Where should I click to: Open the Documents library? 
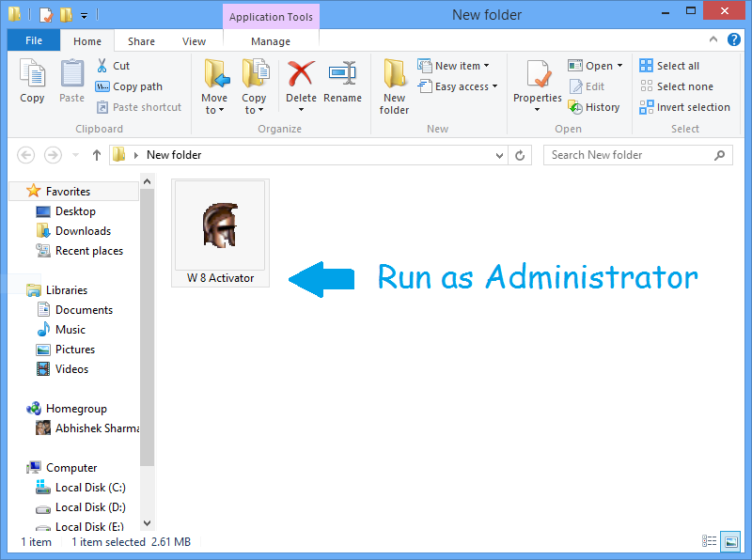point(84,310)
